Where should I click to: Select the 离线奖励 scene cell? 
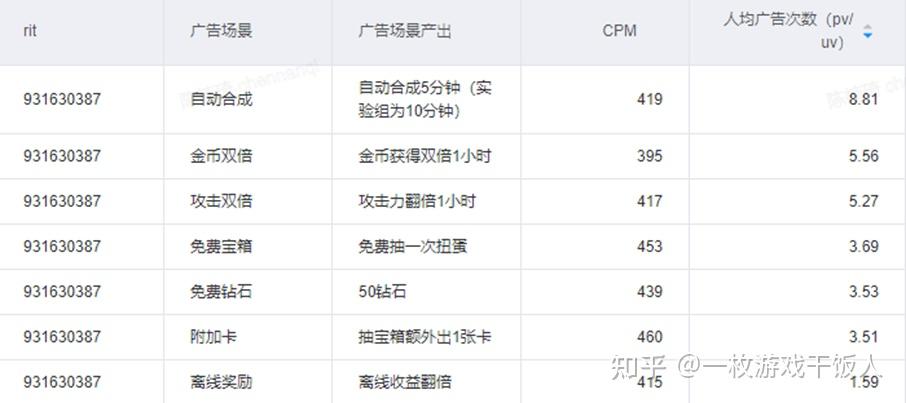pos(221,382)
